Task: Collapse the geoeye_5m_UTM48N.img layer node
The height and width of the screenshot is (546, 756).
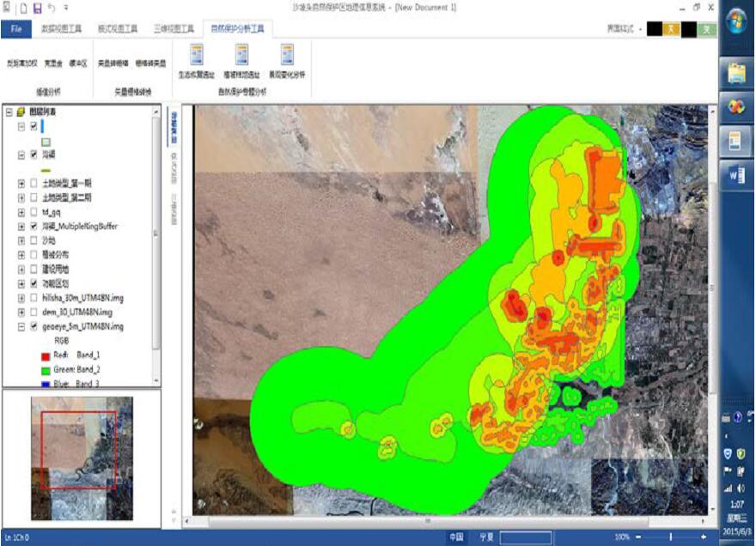Action: pyautogui.click(x=21, y=327)
